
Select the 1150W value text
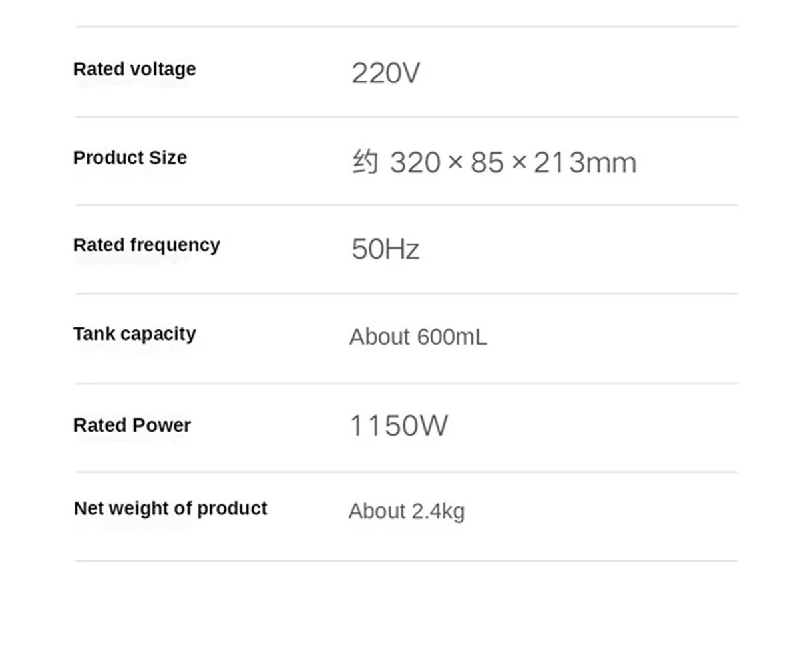pyautogui.click(x=399, y=426)
